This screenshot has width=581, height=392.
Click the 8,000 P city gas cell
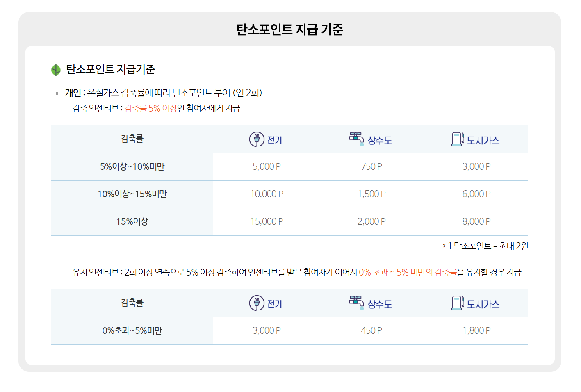[476, 221]
